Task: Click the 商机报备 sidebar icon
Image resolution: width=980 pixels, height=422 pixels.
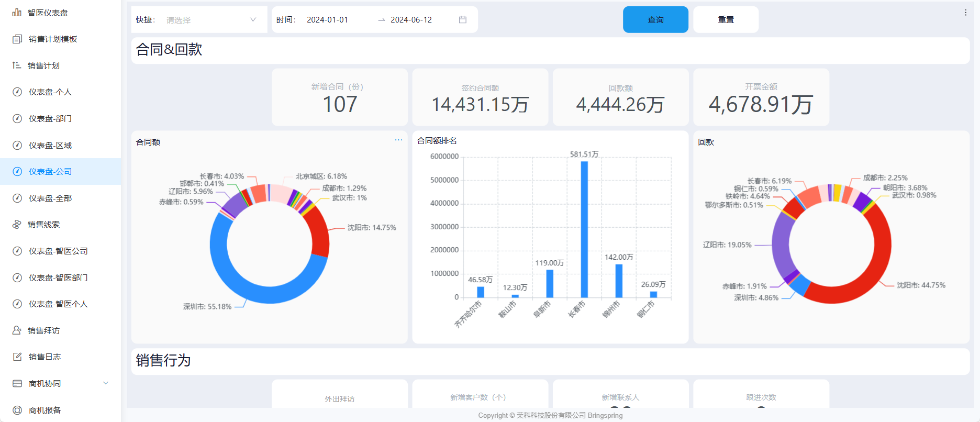Action: click(x=17, y=410)
